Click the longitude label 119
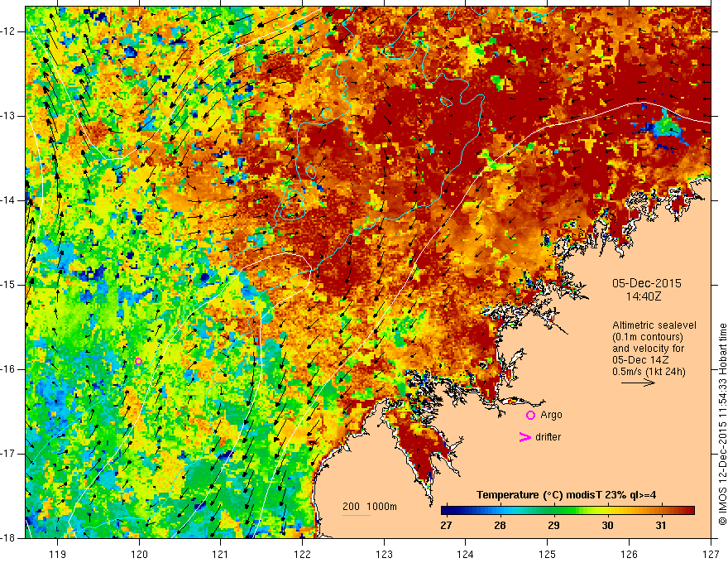 (58, 554)
